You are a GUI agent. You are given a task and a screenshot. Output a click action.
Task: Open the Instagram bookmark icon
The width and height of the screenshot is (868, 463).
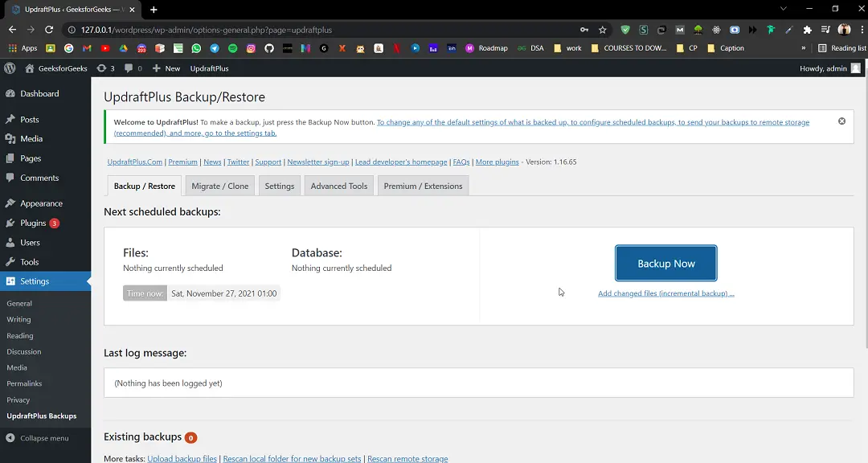pos(251,48)
